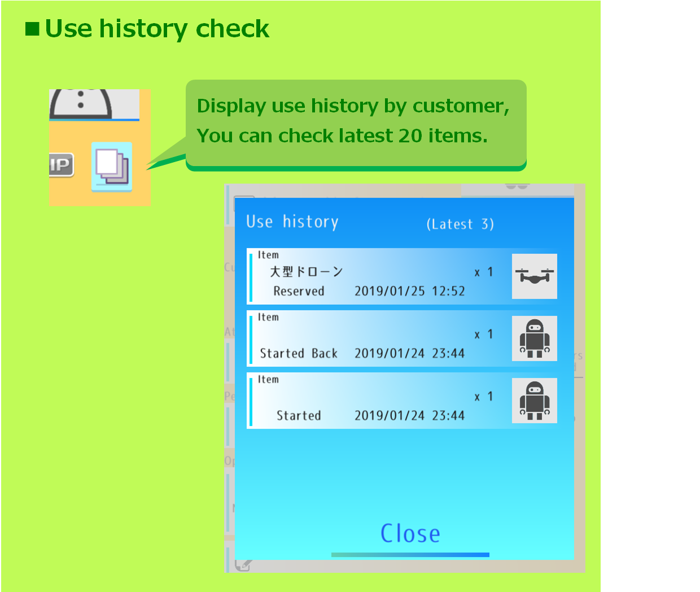
Task: Click the (Latest 3) count label
Action: pyautogui.click(x=460, y=224)
